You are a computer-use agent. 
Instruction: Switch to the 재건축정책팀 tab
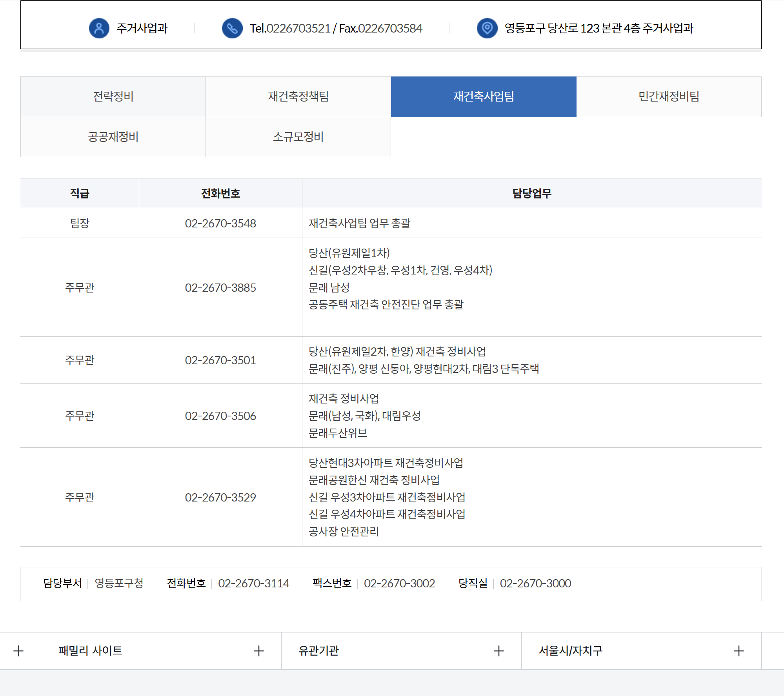click(x=298, y=96)
